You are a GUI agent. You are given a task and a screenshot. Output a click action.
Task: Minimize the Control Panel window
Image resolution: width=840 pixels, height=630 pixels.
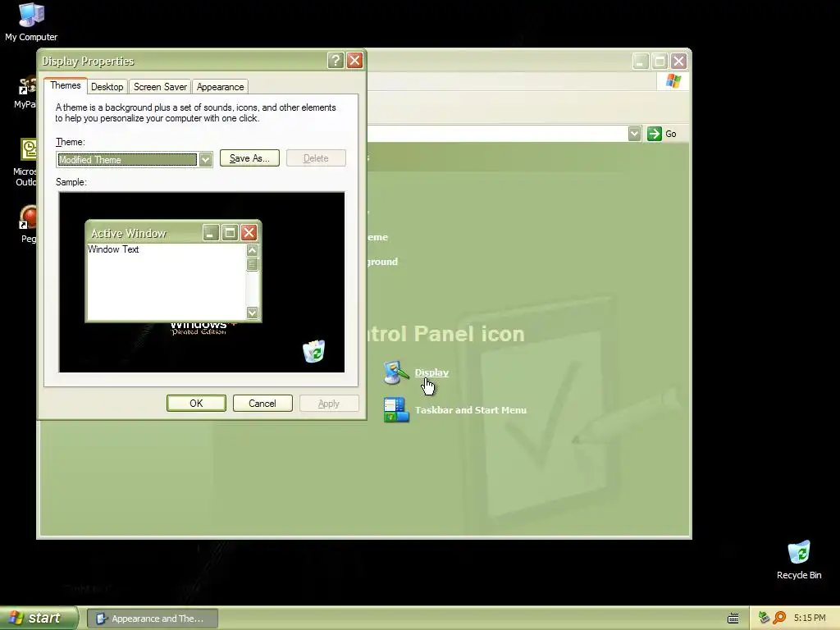(x=640, y=61)
